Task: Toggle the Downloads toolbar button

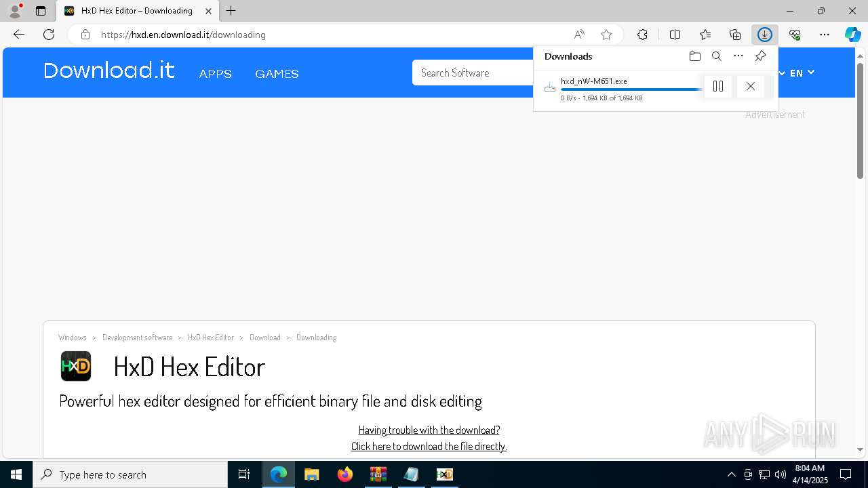Action: 765,35
